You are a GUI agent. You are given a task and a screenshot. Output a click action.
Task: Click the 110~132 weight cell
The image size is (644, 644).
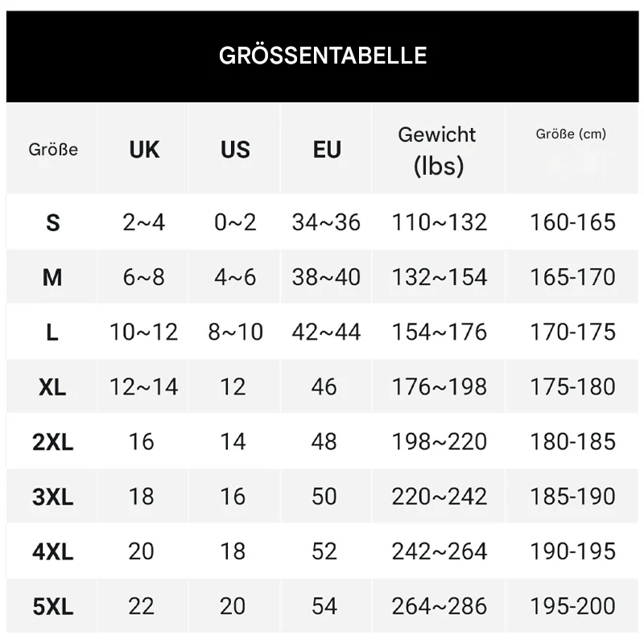click(x=439, y=222)
